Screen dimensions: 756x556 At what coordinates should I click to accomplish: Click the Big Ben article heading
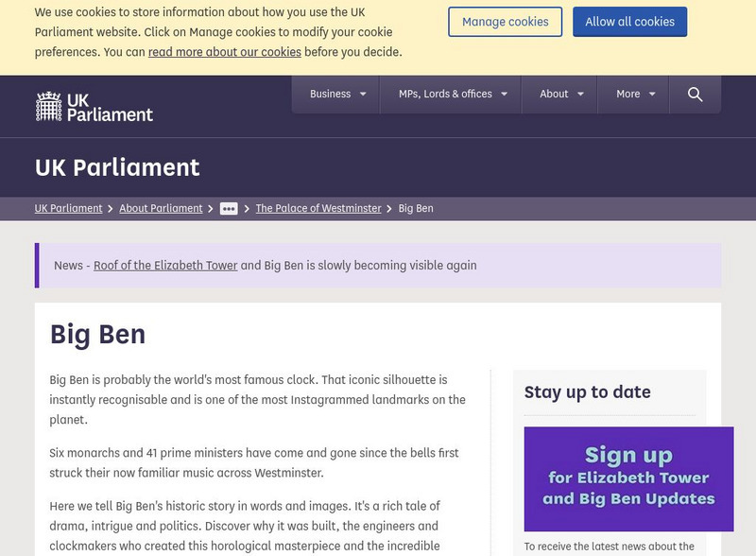point(97,335)
